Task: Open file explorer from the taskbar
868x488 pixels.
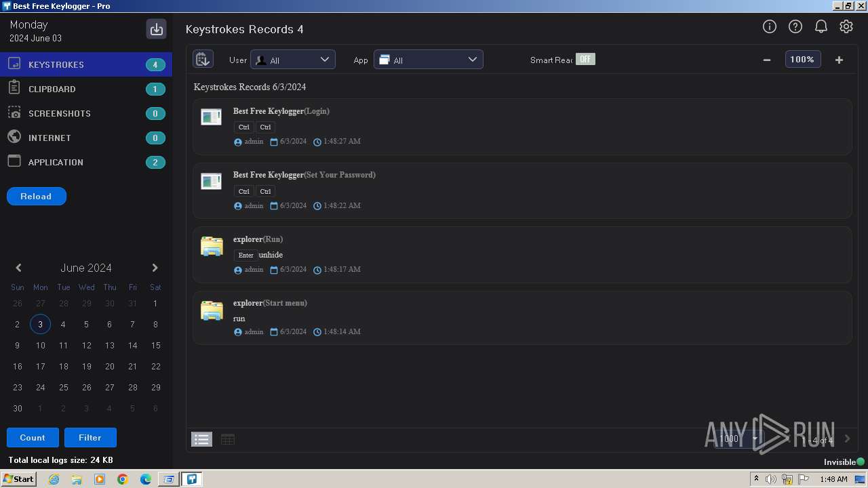Action: pos(77,479)
